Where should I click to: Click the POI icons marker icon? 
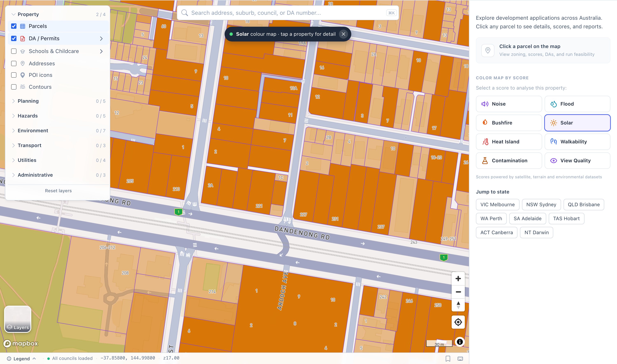(23, 75)
